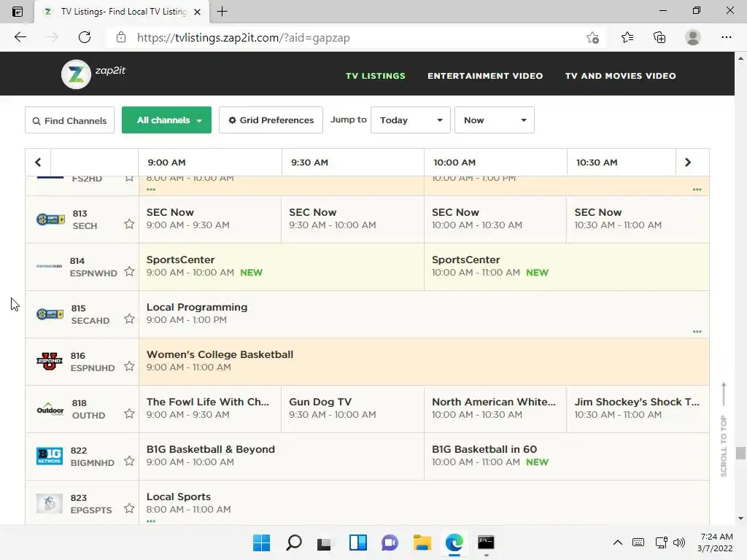Viewport: 747px width, 560px height.
Task: Open SEC Now 10:30 AM listing
Action: 638,219
